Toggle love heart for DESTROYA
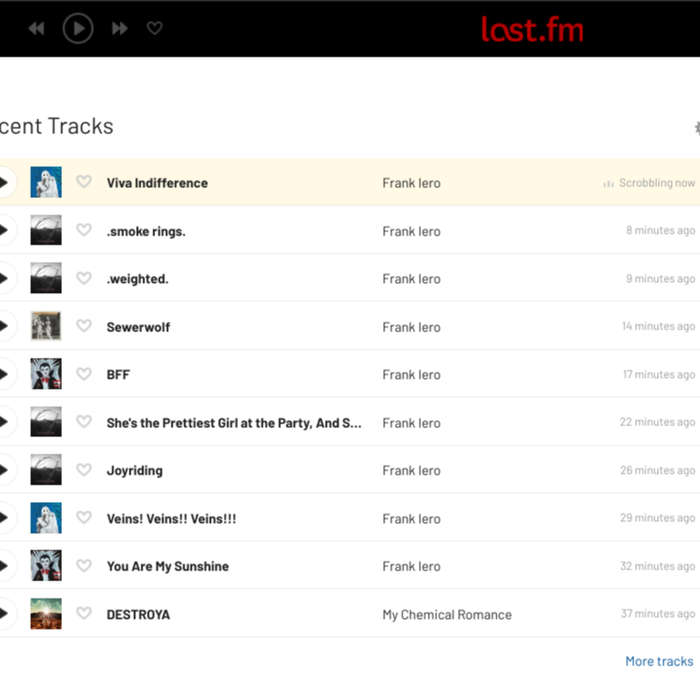This screenshot has width=700, height=700. (84, 614)
